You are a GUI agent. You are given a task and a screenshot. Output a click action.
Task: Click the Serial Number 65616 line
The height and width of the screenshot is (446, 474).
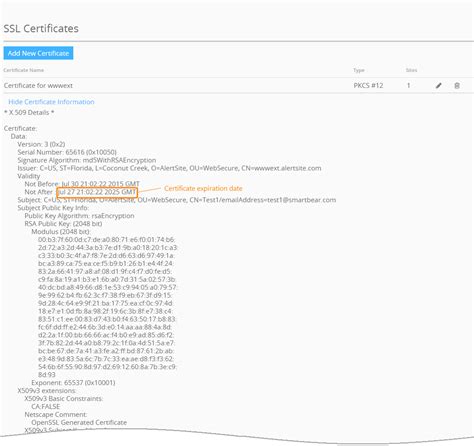67,152
